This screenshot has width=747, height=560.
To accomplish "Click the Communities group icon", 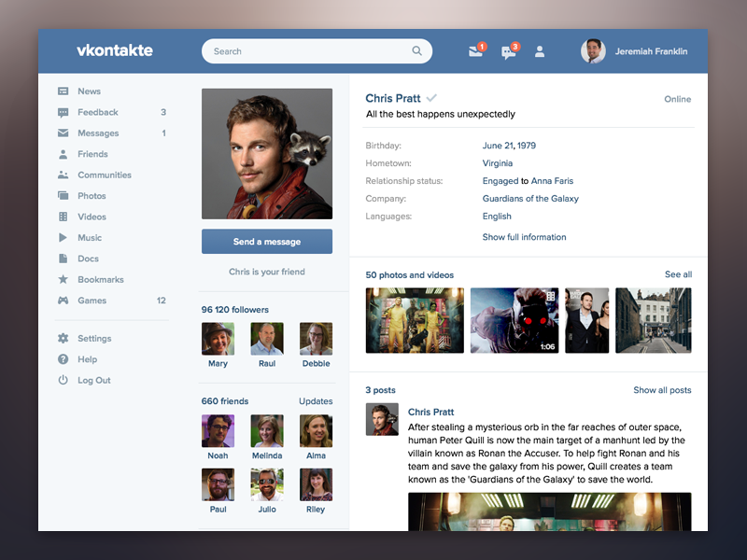I will (x=63, y=175).
